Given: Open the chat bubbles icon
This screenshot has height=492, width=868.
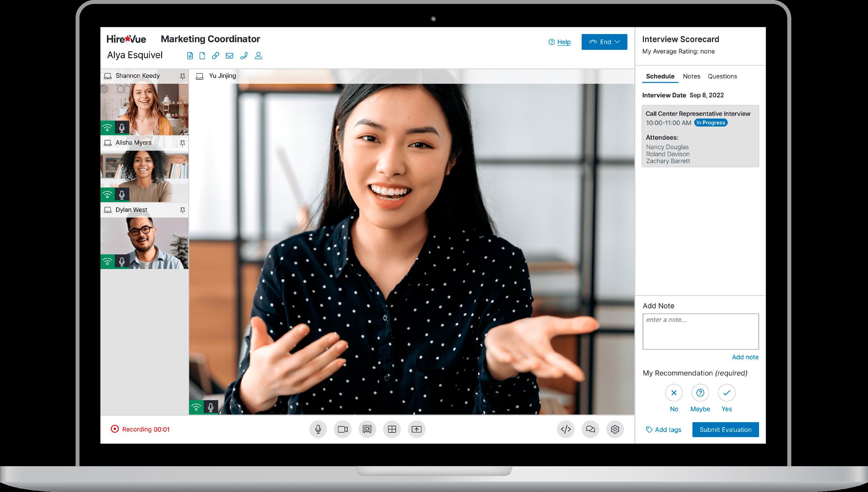Looking at the screenshot, I should tap(590, 429).
